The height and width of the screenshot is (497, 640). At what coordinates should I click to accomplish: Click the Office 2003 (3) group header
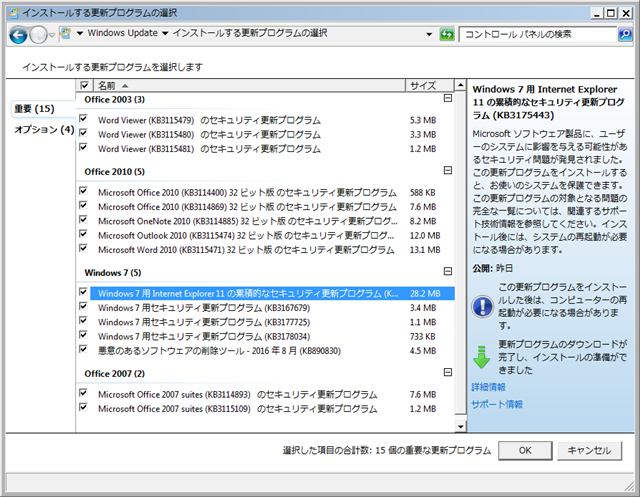click(115, 100)
